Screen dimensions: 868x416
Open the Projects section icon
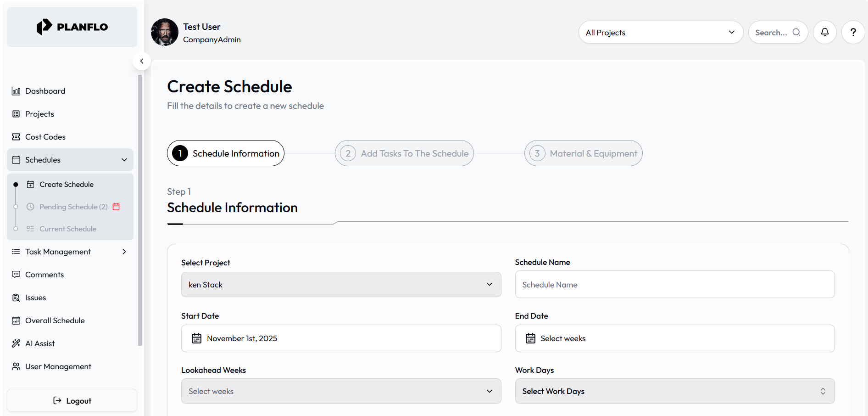pyautogui.click(x=16, y=113)
